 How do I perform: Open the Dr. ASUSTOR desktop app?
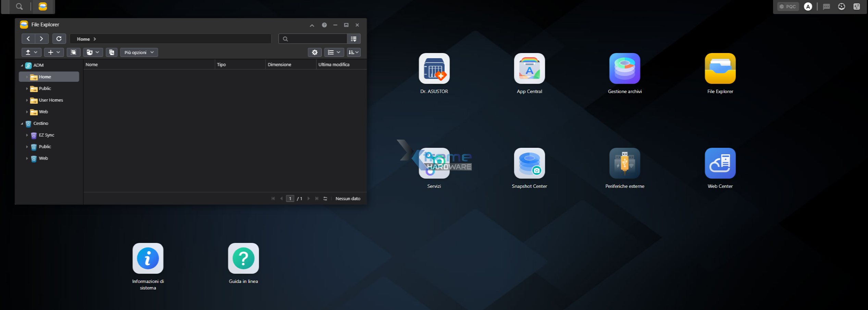pyautogui.click(x=434, y=68)
